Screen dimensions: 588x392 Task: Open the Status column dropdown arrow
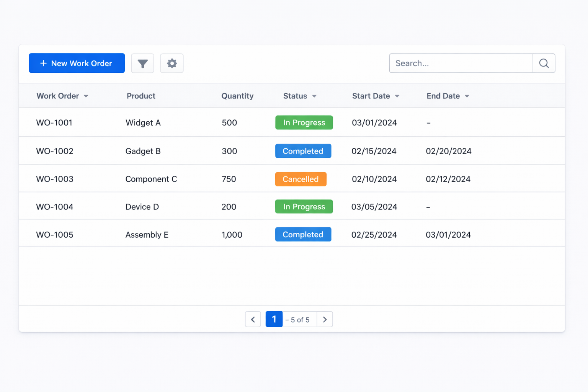[x=314, y=96]
